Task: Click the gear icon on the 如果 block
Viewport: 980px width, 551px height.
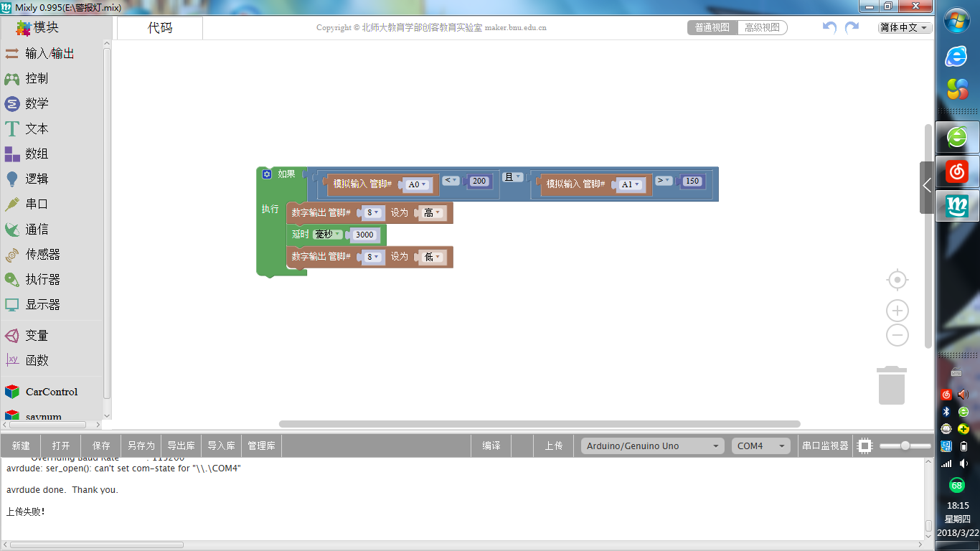Action: point(267,174)
